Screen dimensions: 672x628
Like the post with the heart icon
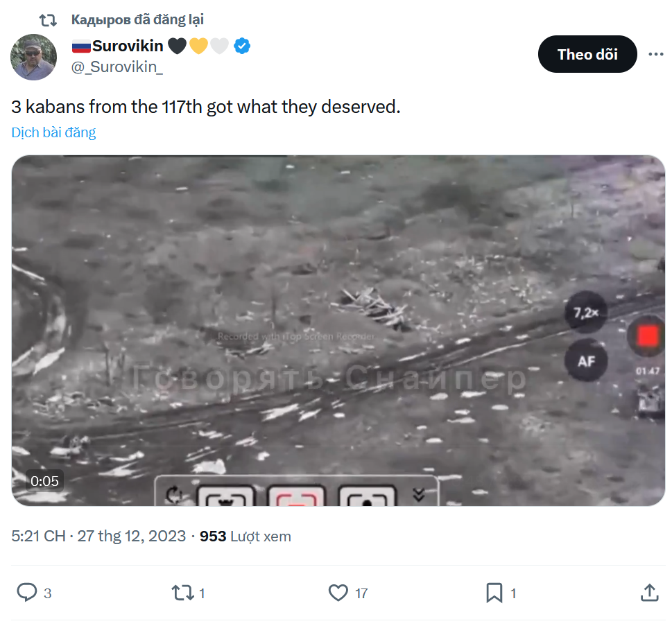(x=338, y=593)
